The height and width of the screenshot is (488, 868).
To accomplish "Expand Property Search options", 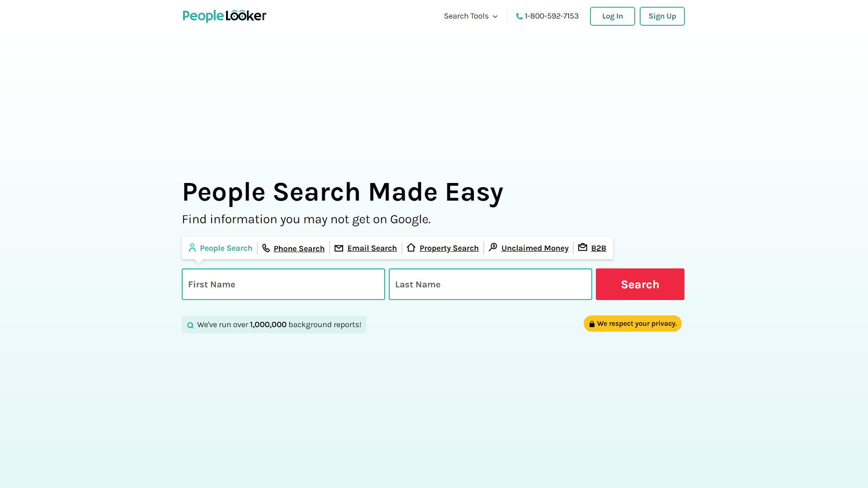I will point(448,248).
